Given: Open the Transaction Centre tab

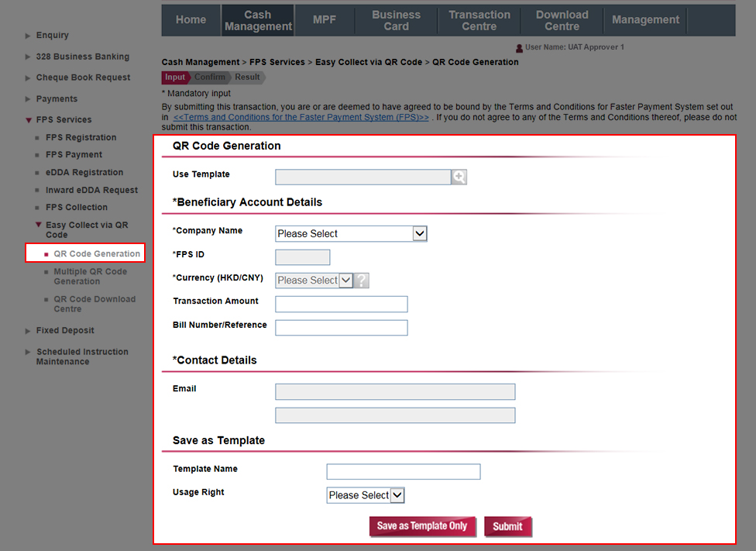Looking at the screenshot, I should point(479,20).
